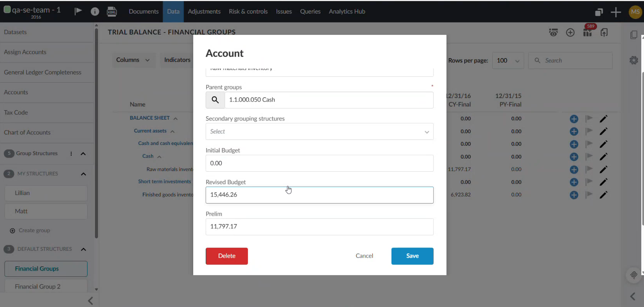This screenshot has width=644, height=307.
Task: Click the left sidebar scrollbar
Action: [96, 134]
